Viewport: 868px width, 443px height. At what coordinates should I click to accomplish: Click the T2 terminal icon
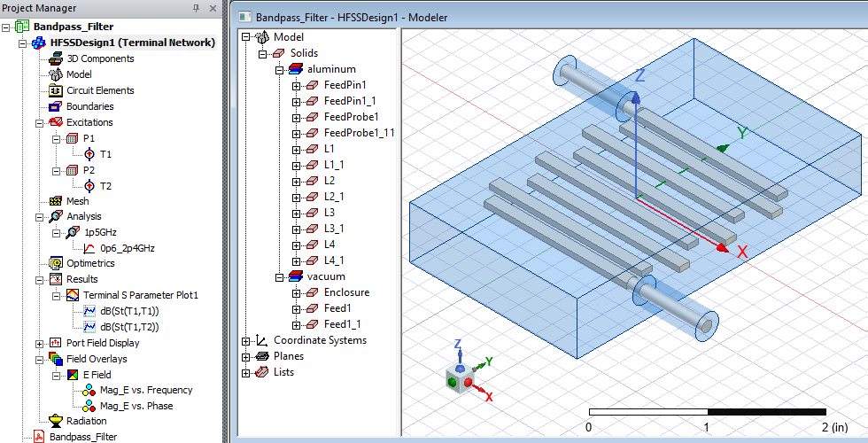89,186
